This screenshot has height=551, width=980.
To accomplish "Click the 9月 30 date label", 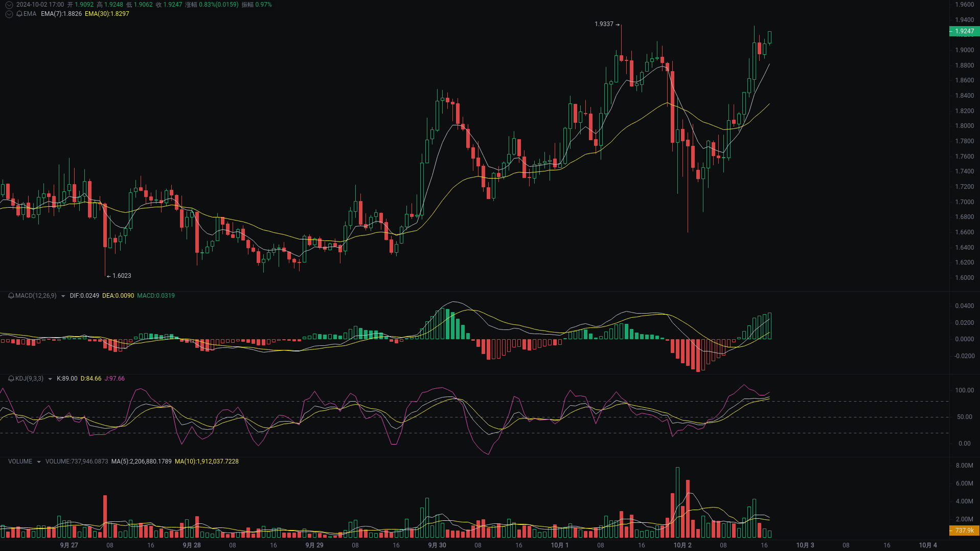I will [x=437, y=545].
